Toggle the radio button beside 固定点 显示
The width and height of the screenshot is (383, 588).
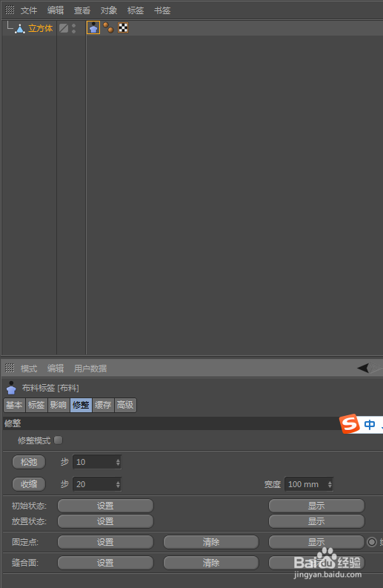point(372,542)
